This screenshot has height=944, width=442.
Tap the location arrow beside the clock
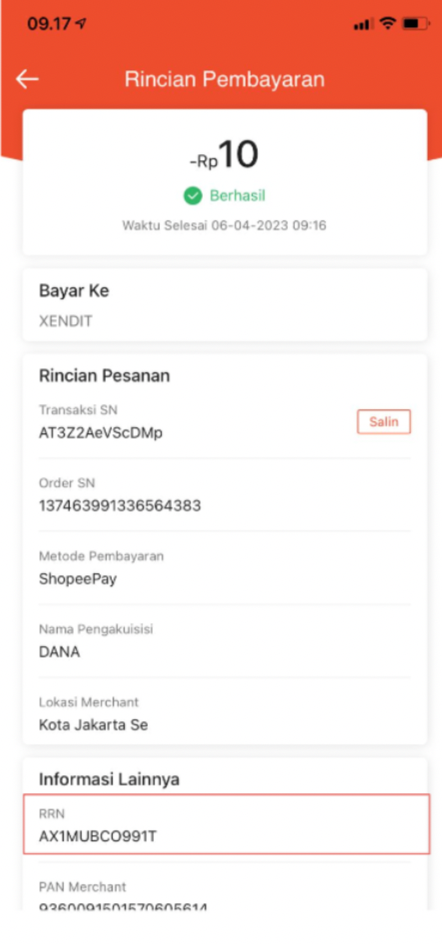(81, 23)
